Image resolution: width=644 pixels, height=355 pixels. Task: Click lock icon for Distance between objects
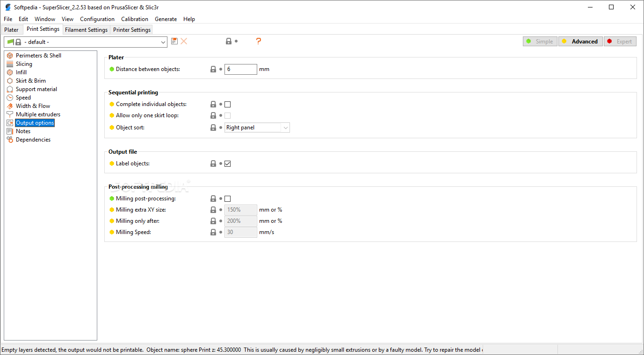[x=213, y=69]
